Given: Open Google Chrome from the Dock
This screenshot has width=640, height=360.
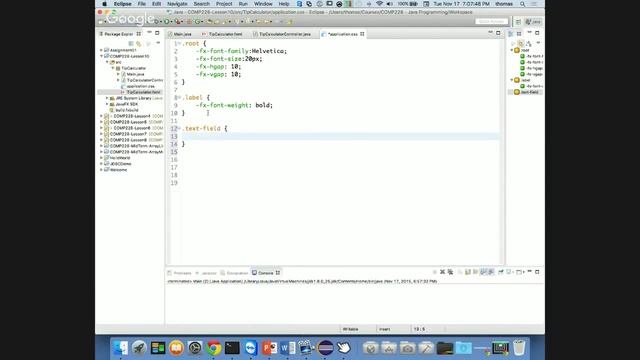Looking at the screenshot, I should [213, 348].
